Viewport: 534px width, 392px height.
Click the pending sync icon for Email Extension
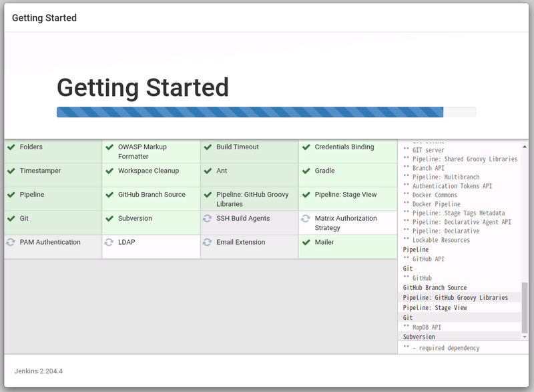(208, 242)
